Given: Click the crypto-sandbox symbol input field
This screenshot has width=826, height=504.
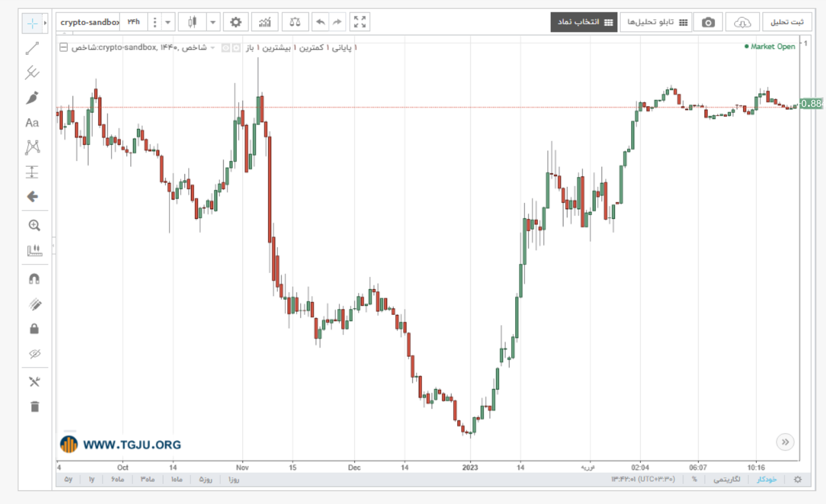Looking at the screenshot, I should (89, 22).
